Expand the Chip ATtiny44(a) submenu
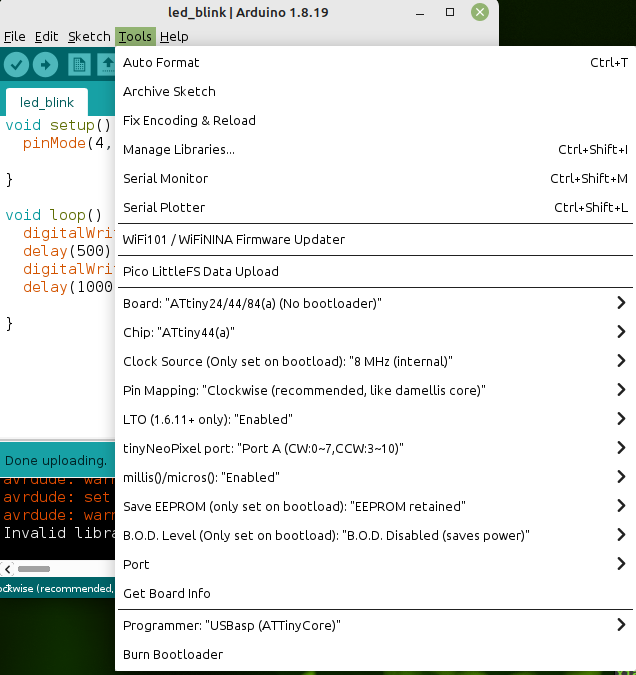Viewport: 636px width, 675px height. [x=375, y=332]
